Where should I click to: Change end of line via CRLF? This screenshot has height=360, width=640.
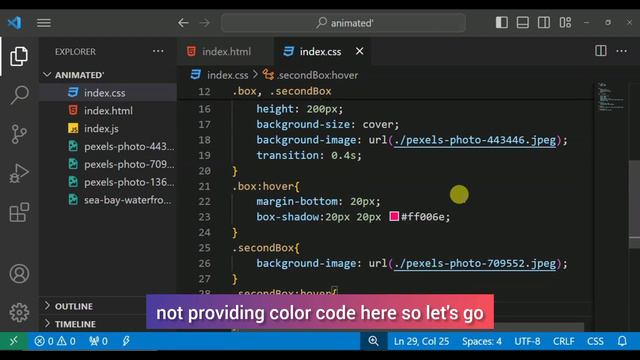(x=563, y=341)
